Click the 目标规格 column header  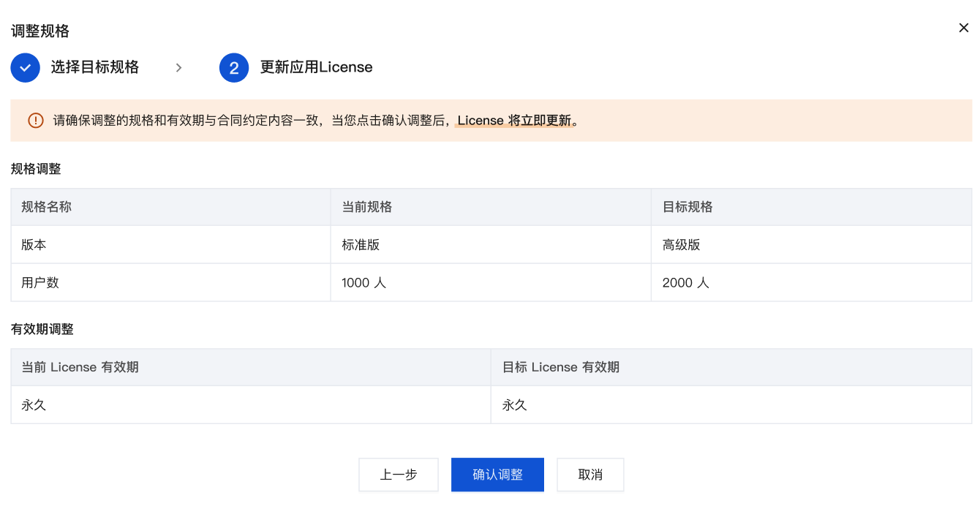pyautogui.click(x=687, y=207)
